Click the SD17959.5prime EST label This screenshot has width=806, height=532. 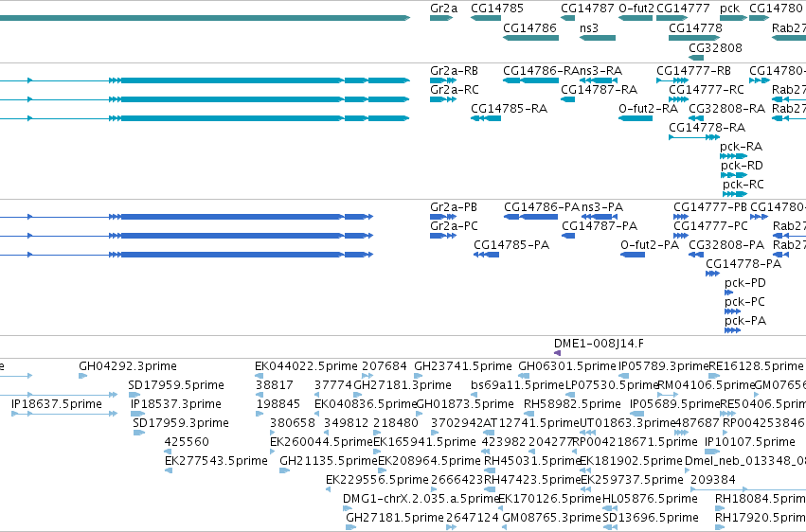click(x=176, y=385)
